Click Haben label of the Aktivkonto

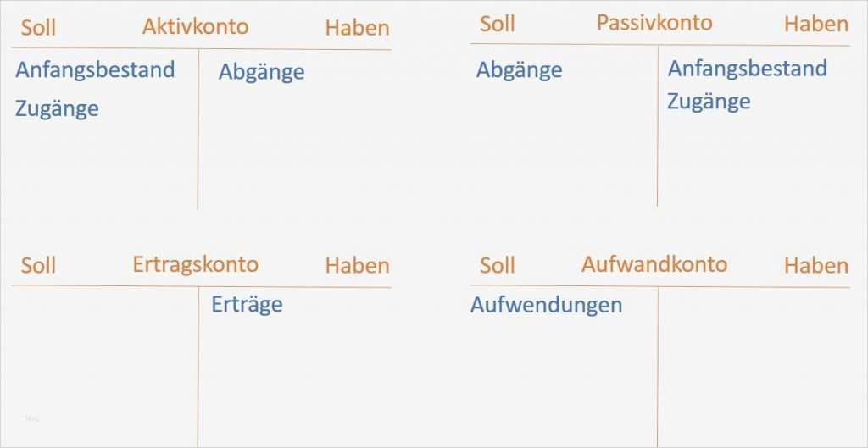tap(357, 28)
